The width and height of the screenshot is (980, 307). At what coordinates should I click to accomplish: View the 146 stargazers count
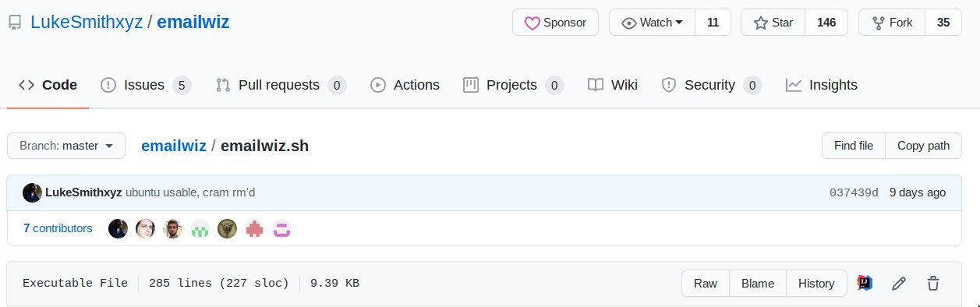tap(826, 23)
